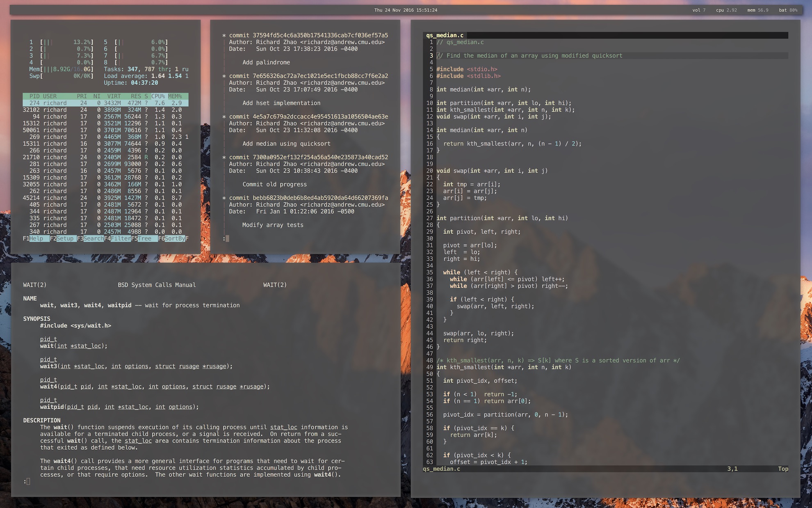Click commit hash starting bebb6823
The image size is (812, 508).
pos(320,198)
